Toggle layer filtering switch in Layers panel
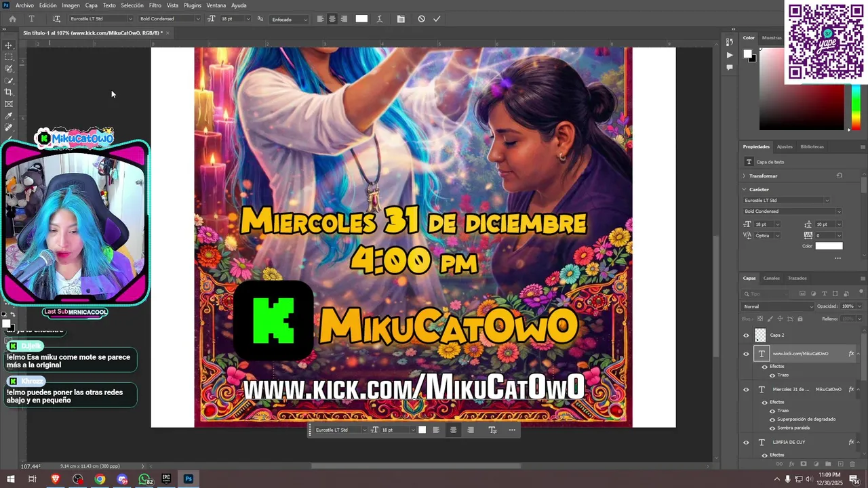This screenshot has width=868, height=488. 860,293
